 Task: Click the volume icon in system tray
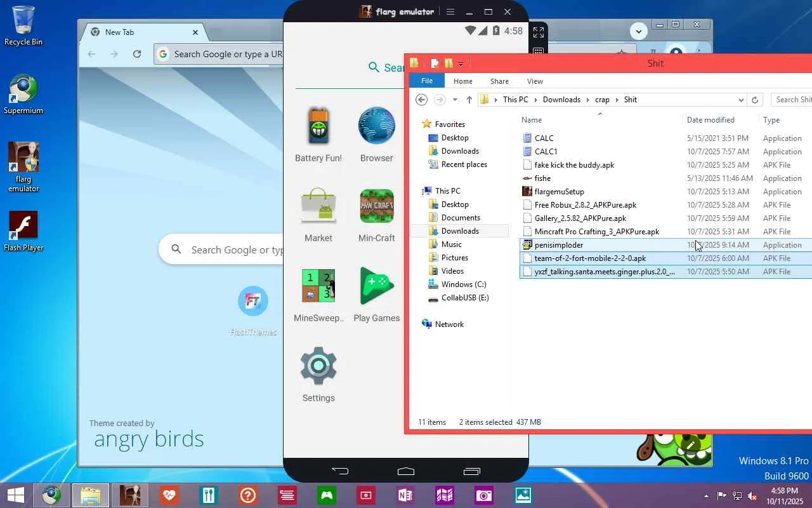pos(752,495)
